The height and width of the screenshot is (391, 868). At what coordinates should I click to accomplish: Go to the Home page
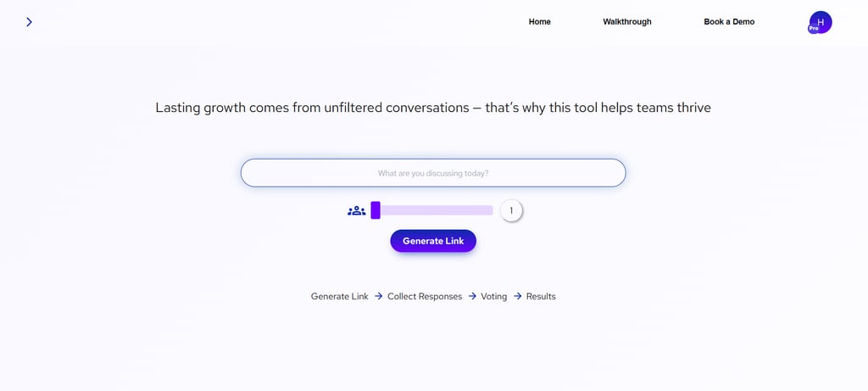[x=540, y=22]
